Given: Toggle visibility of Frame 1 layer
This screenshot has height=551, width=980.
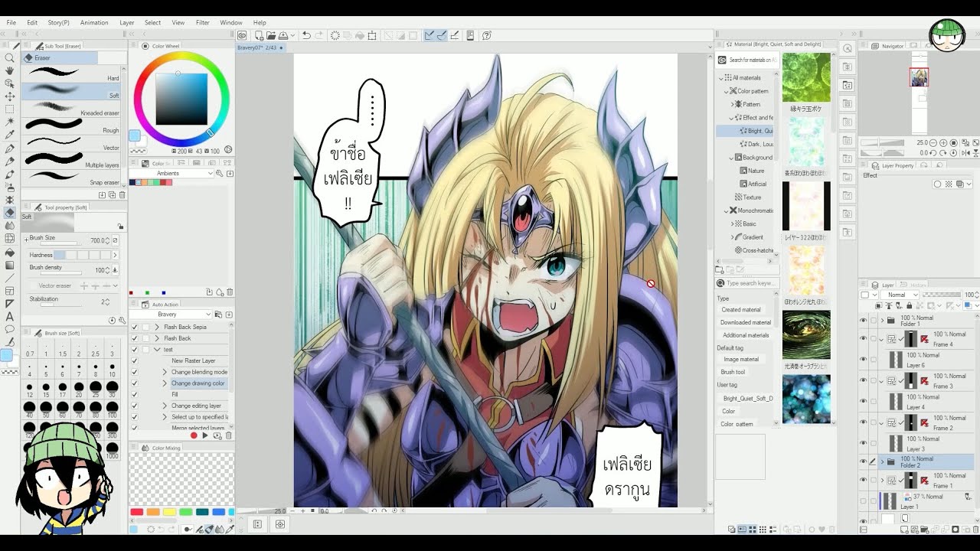Looking at the screenshot, I should point(863,481).
